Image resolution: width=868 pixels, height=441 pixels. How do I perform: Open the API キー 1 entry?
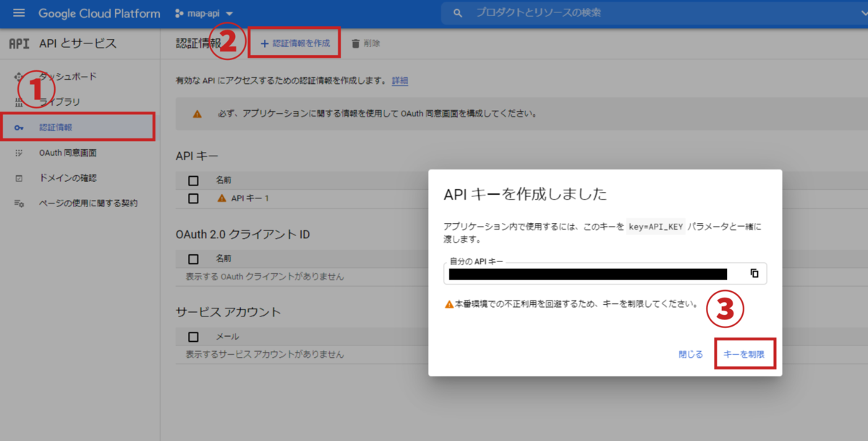pos(250,198)
